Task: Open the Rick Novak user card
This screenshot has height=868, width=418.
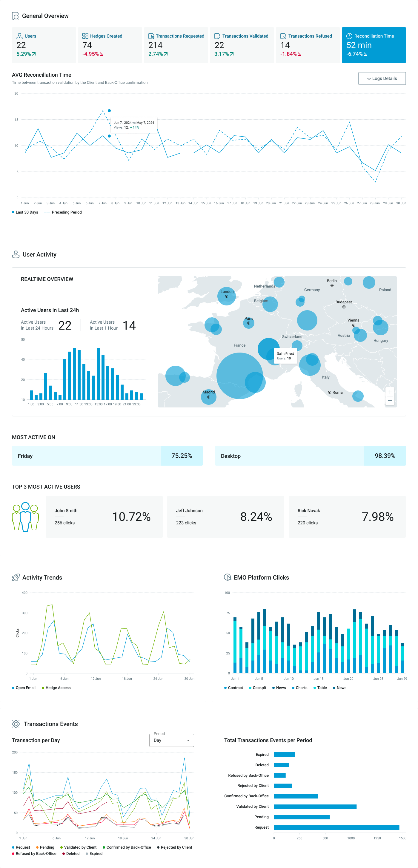Action: tap(347, 517)
